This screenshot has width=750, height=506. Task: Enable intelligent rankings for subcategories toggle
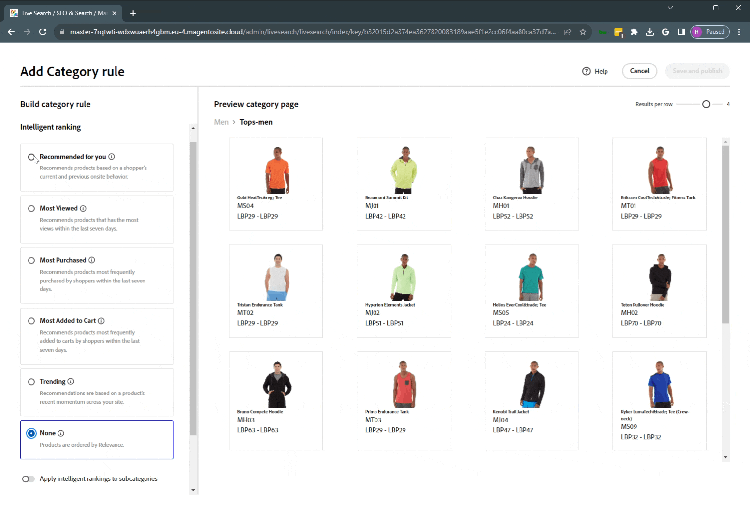pyautogui.click(x=28, y=479)
